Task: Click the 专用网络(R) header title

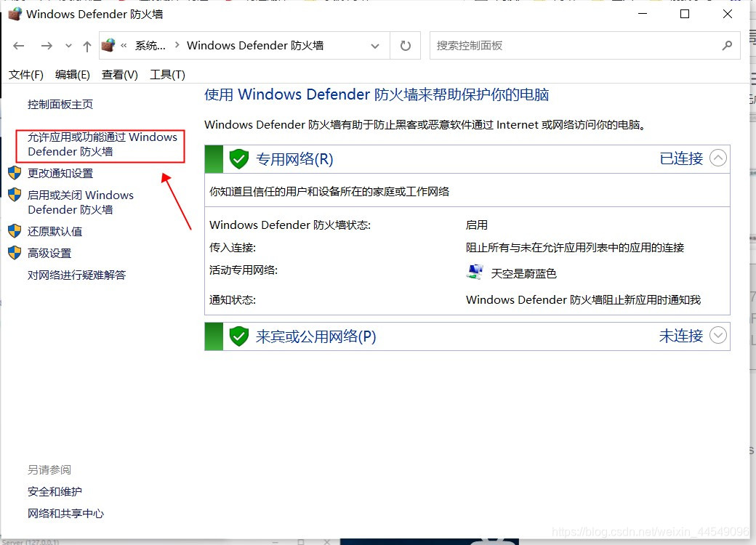Action: point(294,159)
